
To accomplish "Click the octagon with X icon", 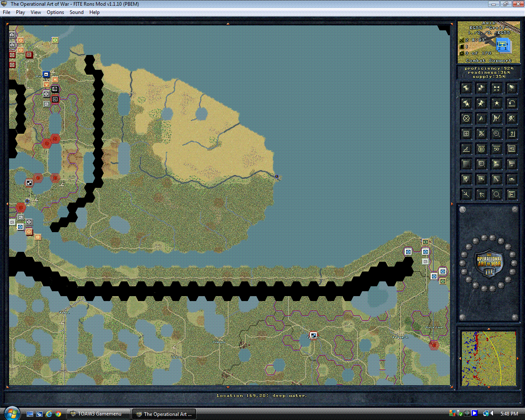I will pos(466,119).
